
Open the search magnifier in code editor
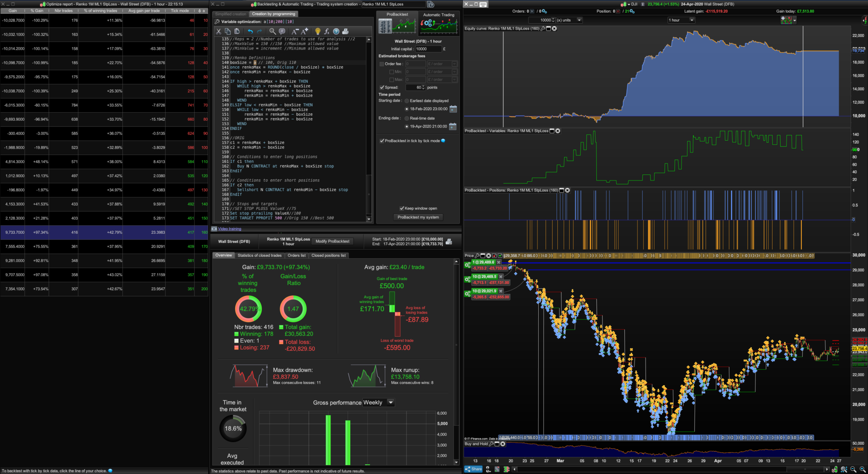tap(272, 31)
